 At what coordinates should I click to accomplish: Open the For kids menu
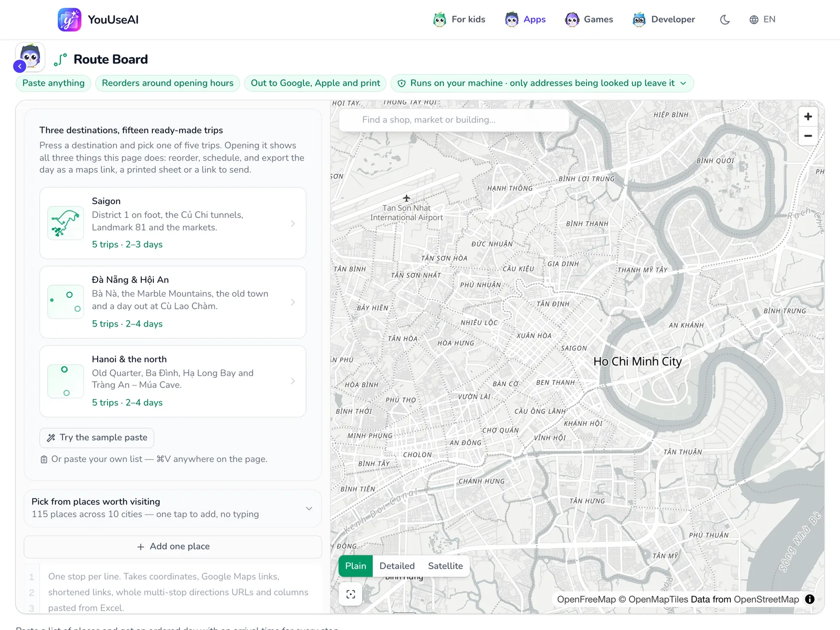[459, 19]
